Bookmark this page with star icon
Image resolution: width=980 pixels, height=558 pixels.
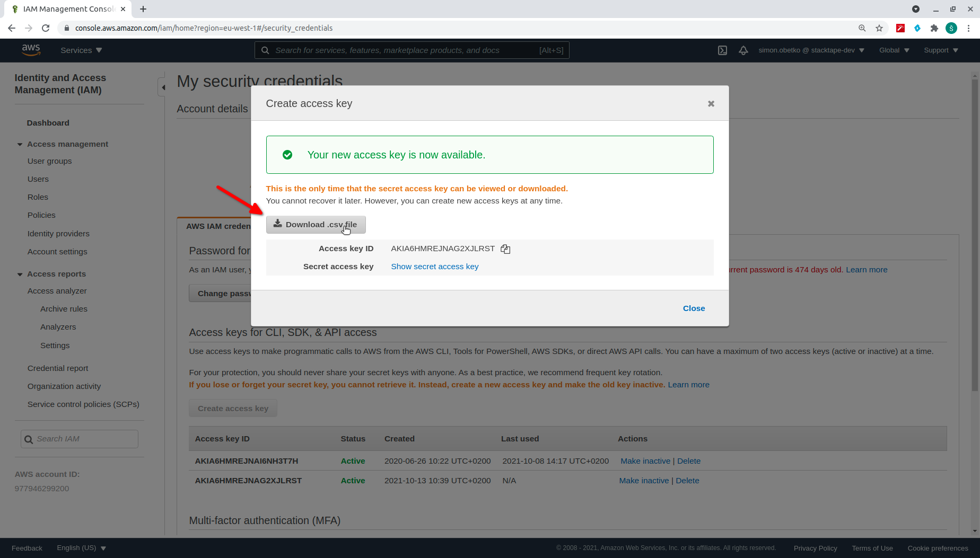[879, 28]
